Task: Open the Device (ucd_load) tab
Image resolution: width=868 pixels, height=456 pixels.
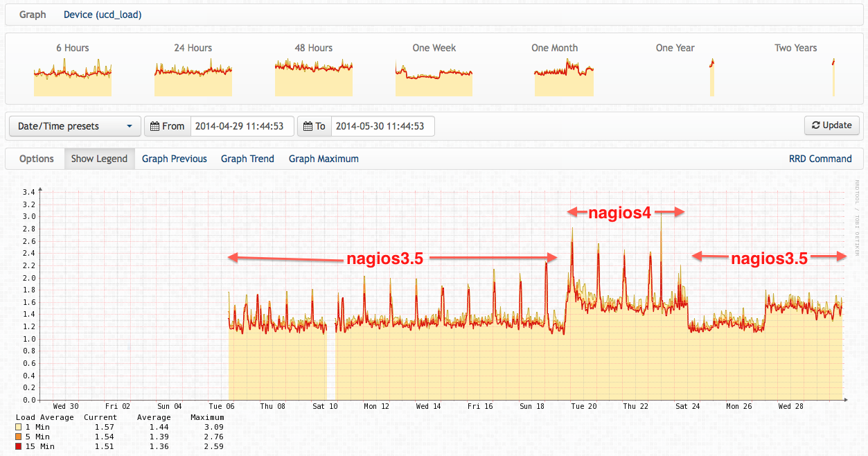Action: (103, 15)
